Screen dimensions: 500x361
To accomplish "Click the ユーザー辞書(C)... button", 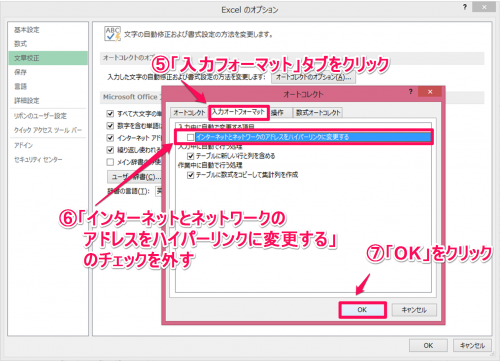I will click(x=135, y=177).
